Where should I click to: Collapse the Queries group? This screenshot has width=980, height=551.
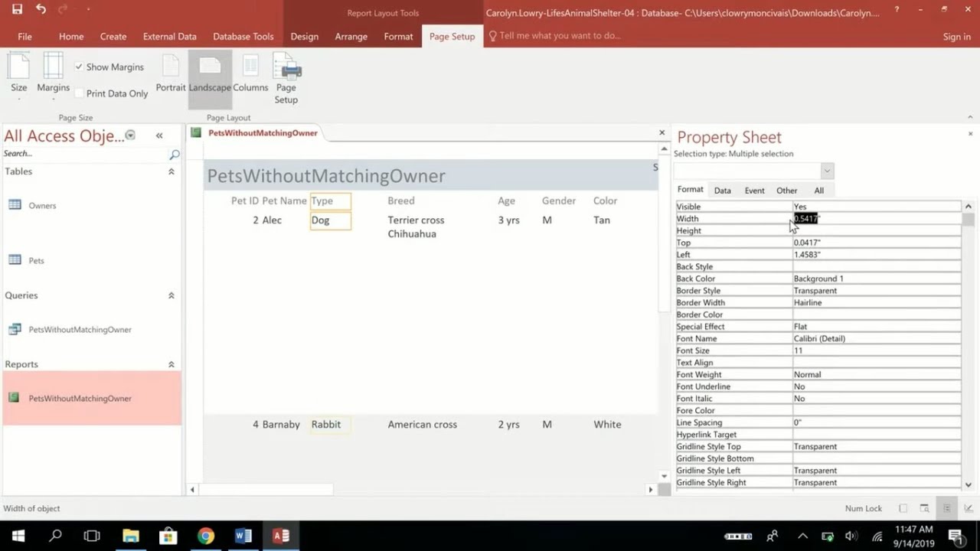(171, 295)
